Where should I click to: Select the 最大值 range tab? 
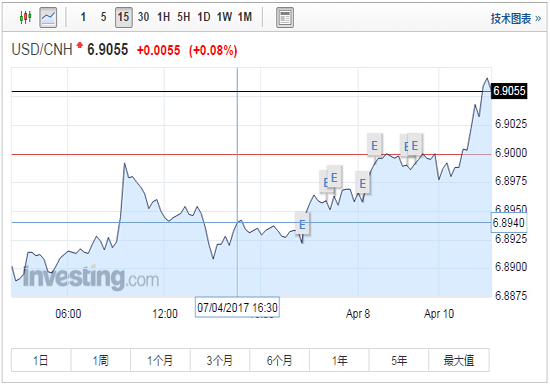(x=459, y=360)
